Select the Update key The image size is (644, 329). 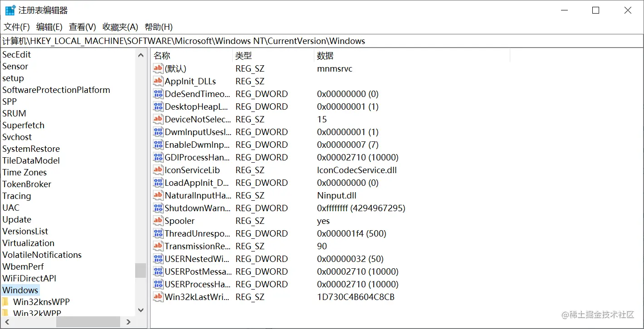[17, 219]
